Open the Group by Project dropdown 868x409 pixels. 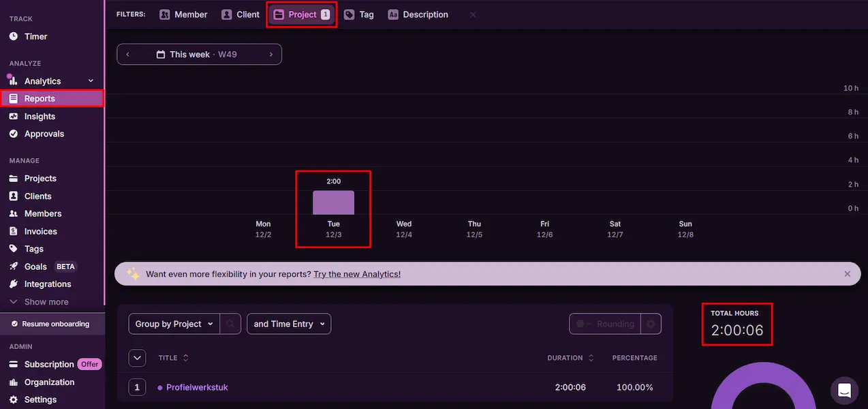(x=174, y=324)
